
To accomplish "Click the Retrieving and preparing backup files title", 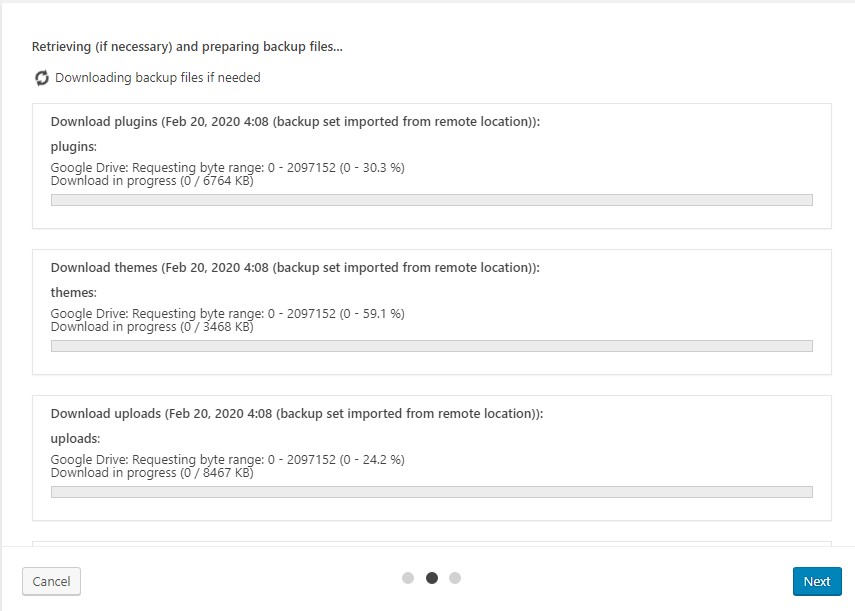I will coord(187,47).
